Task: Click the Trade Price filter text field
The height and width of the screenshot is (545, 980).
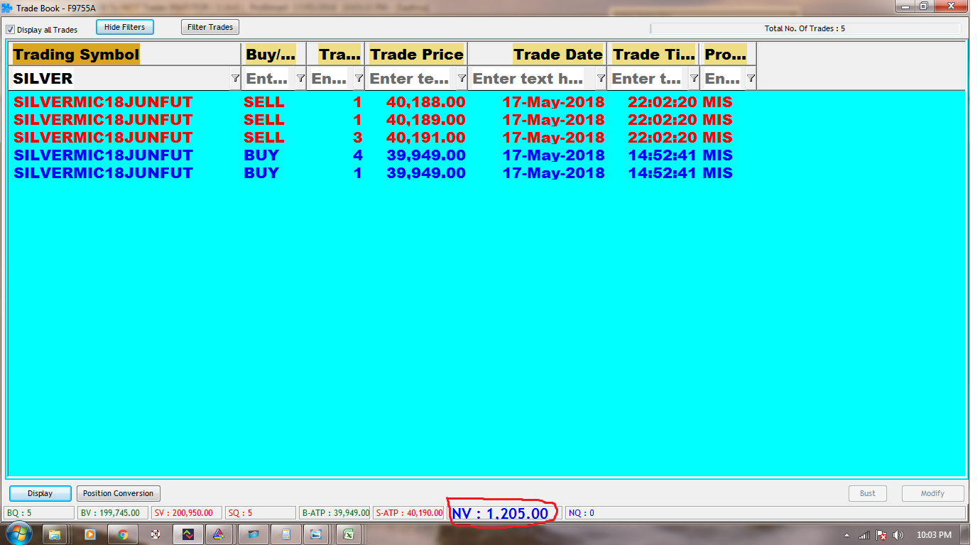Action: point(411,78)
